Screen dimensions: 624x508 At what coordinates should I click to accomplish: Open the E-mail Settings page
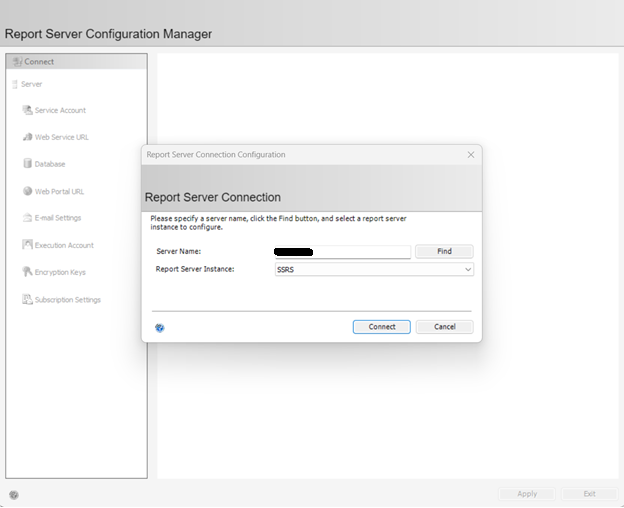click(x=58, y=218)
